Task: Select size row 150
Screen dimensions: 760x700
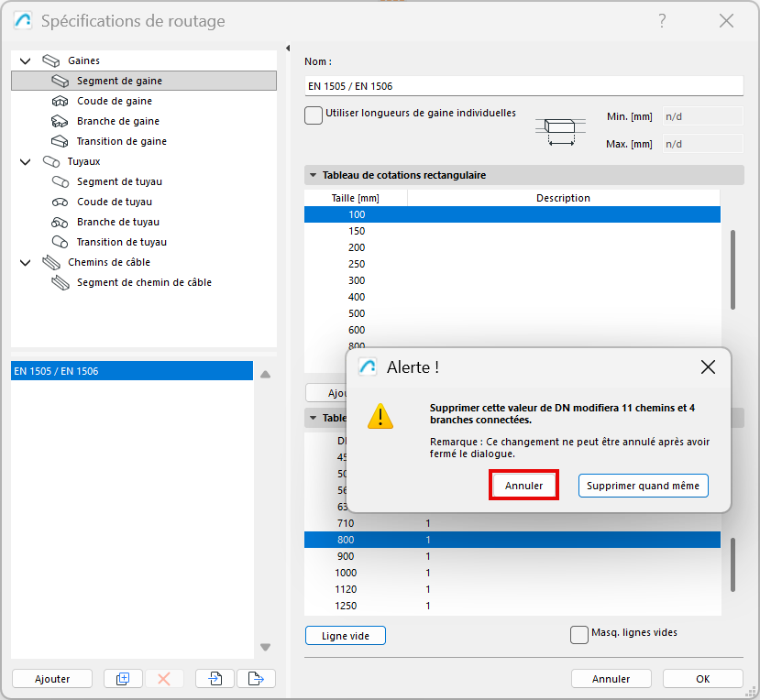Action: click(x=512, y=231)
